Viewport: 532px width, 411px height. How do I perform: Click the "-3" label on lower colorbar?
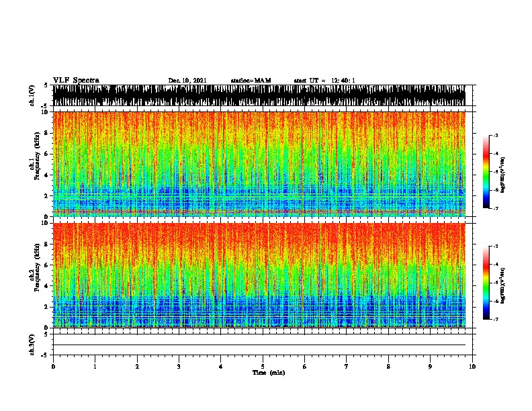pyautogui.click(x=495, y=246)
